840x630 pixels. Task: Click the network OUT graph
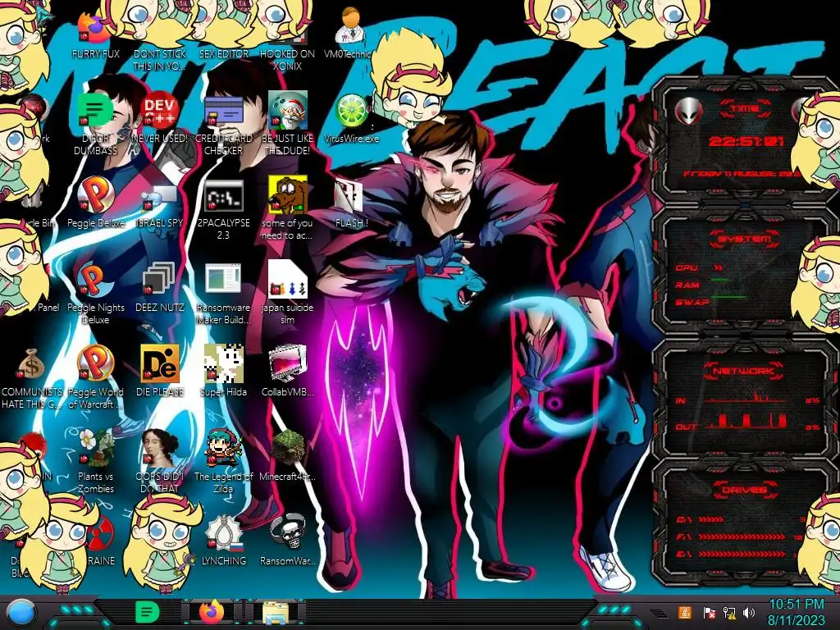747,422
